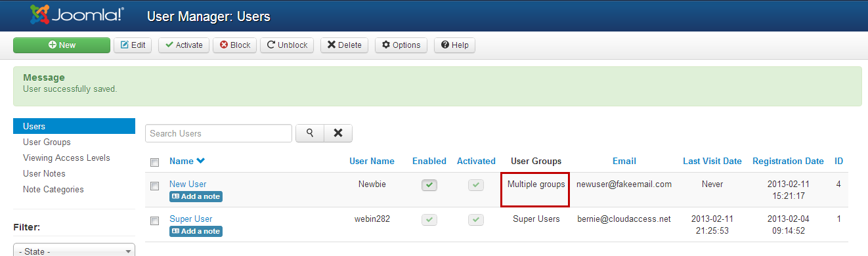Open the Super User profile link
Viewport: 868px width, 256px height.
tap(190, 219)
